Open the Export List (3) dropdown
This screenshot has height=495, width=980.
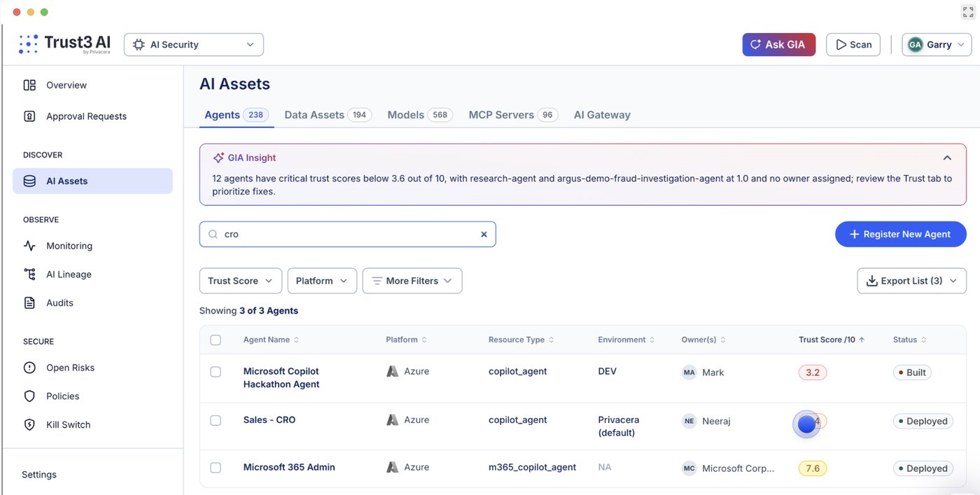click(911, 281)
